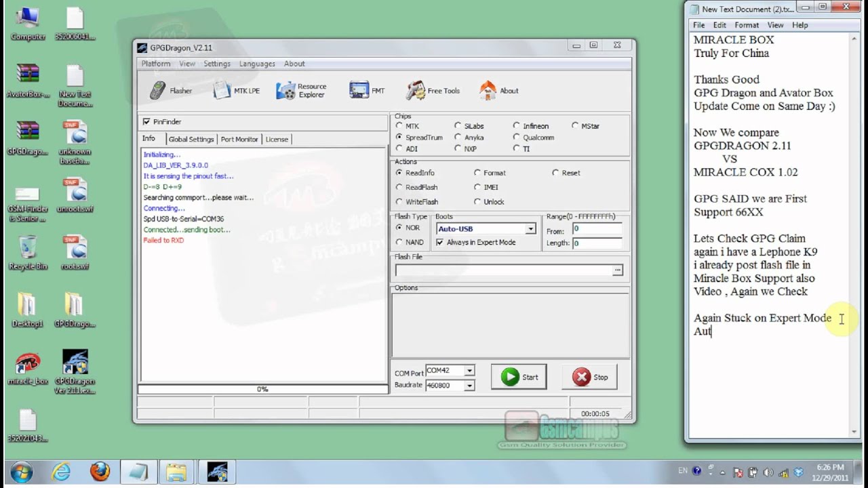Select Qualcomm chip option
This screenshot has width=868, height=488.
[x=517, y=138]
